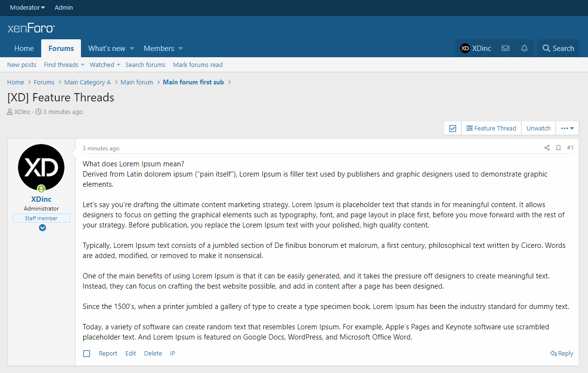Click the Feature Thread button
Image resolution: width=588 pixels, height=373 pixels.
[491, 129]
